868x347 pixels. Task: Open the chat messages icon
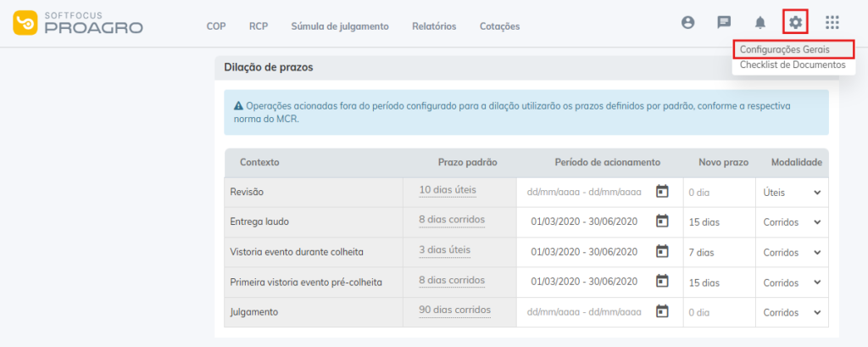[x=724, y=23]
